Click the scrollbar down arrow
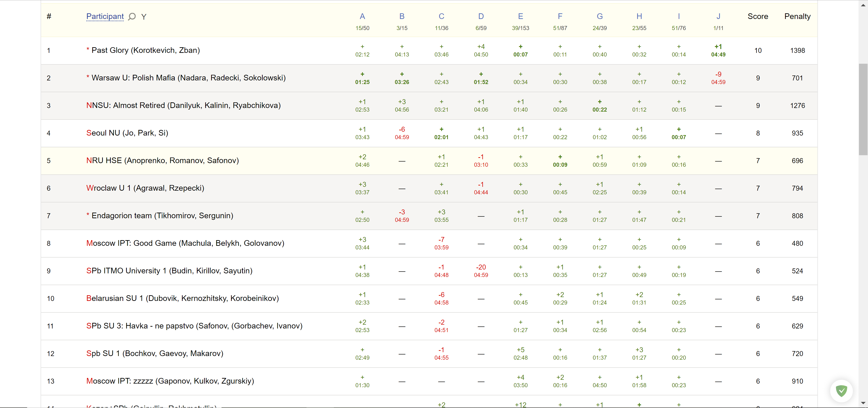868x408 pixels. (x=863, y=403)
